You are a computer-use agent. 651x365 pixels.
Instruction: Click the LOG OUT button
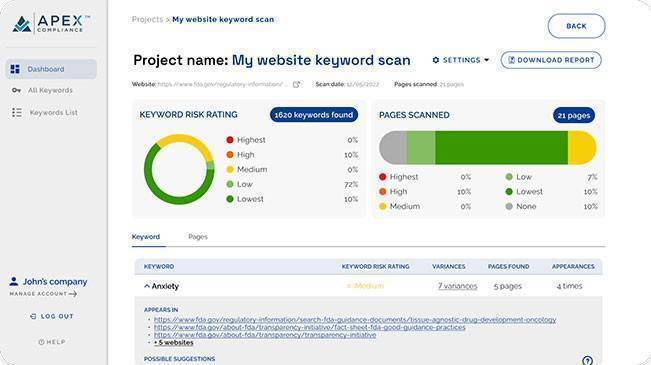[x=52, y=316]
